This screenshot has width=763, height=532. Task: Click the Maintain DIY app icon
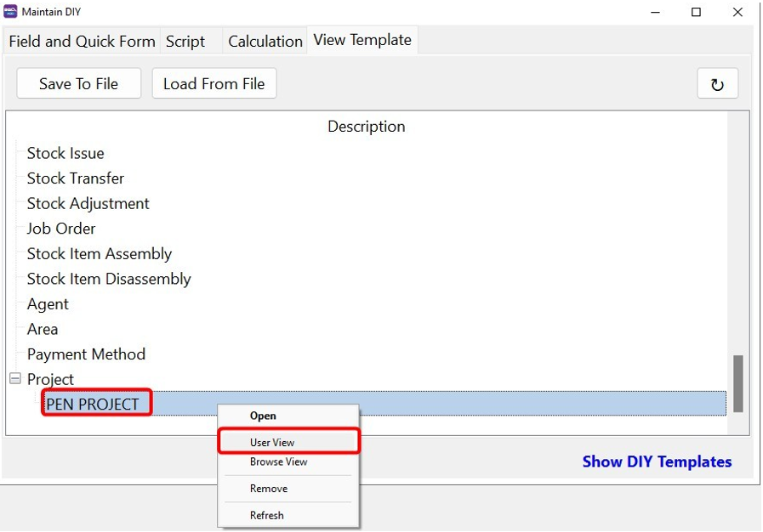coord(10,12)
